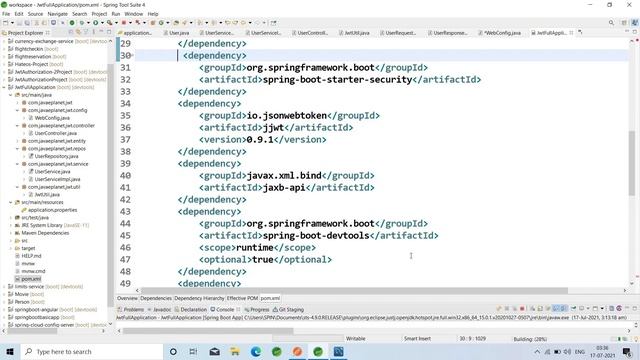Select UserController.java in Project Explorer
The height and width of the screenshot is (360, 640).
(x=56, y=133)
